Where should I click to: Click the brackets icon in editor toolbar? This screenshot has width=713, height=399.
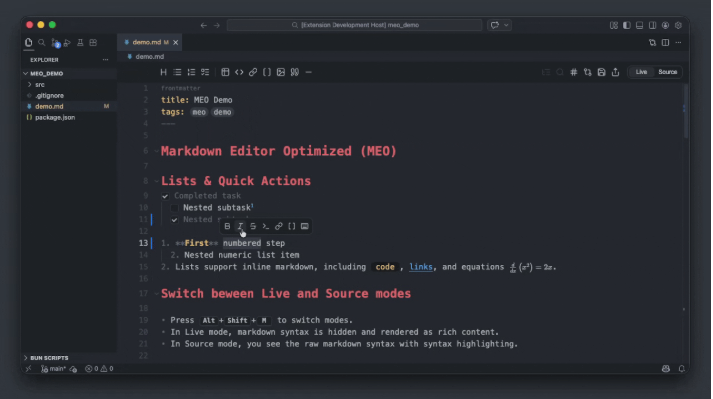coord(267,72)
